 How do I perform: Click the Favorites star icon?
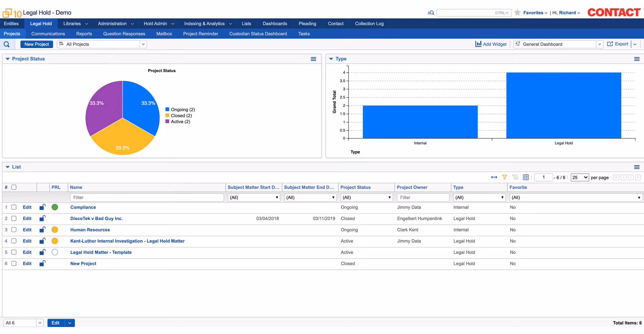[518, 13]
